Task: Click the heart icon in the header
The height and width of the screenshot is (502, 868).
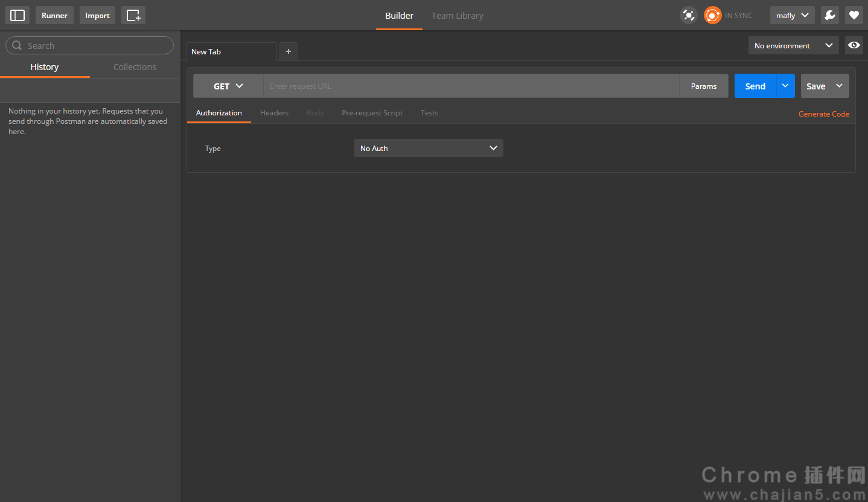Action: [x=854, y=15]
